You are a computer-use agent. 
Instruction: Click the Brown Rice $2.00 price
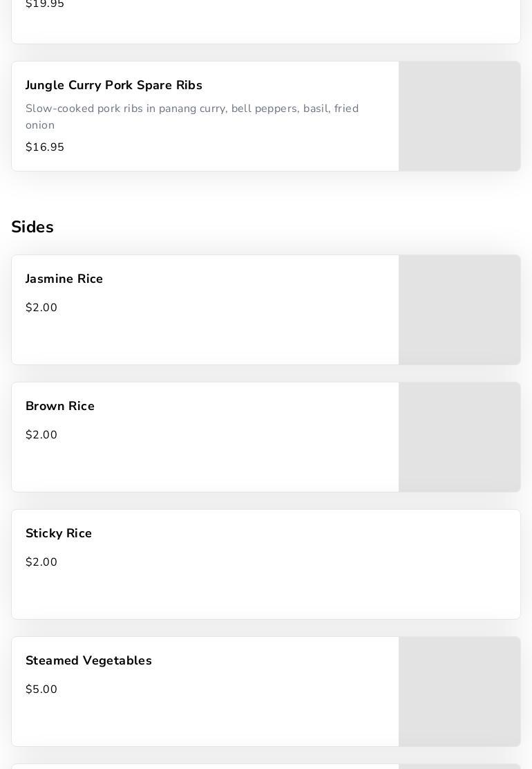[41, 435]
